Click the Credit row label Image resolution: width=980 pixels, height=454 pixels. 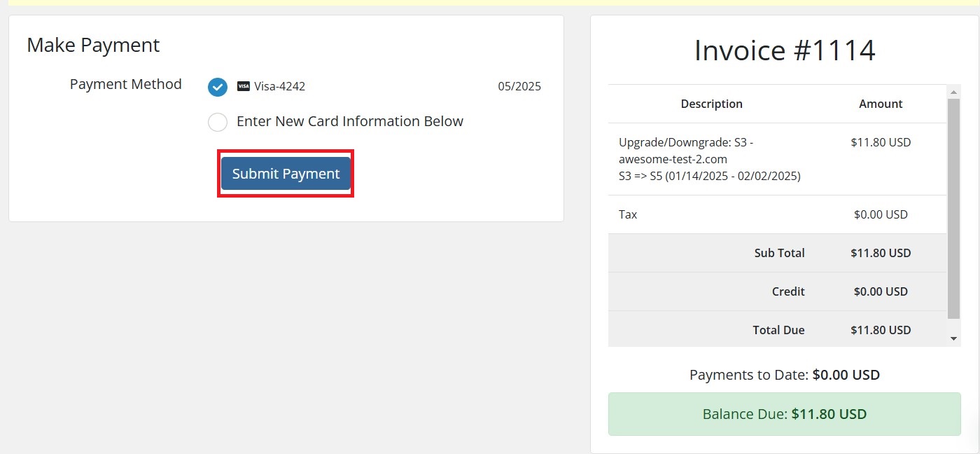click(788, 291)
